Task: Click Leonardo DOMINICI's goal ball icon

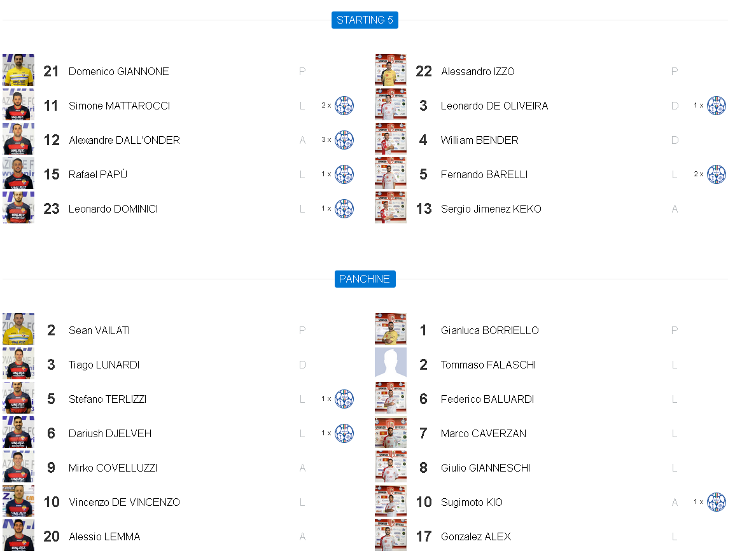Action: 344,209
